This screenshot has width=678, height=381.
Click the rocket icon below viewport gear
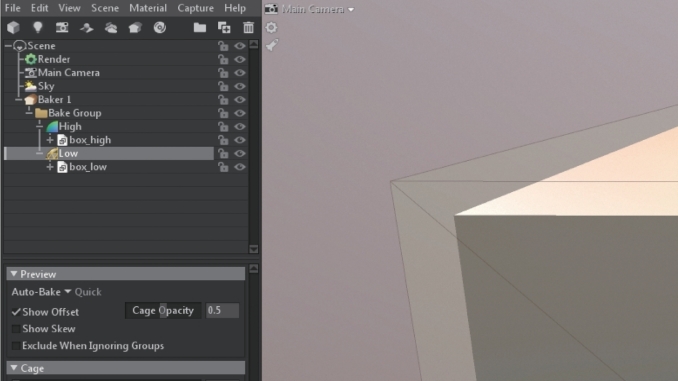coord(272,45)
